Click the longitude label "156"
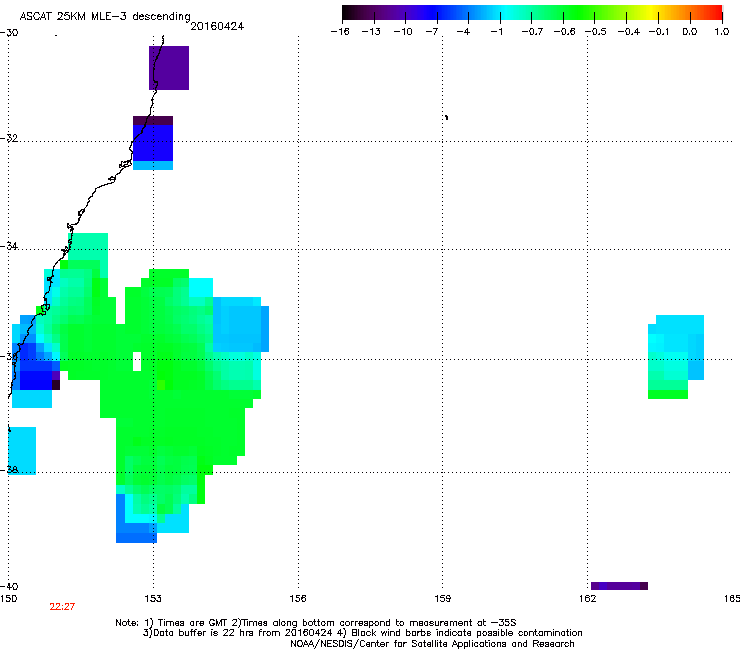This screenshot has width=740, height=650. pyautogui.click(x=298, y=599)
